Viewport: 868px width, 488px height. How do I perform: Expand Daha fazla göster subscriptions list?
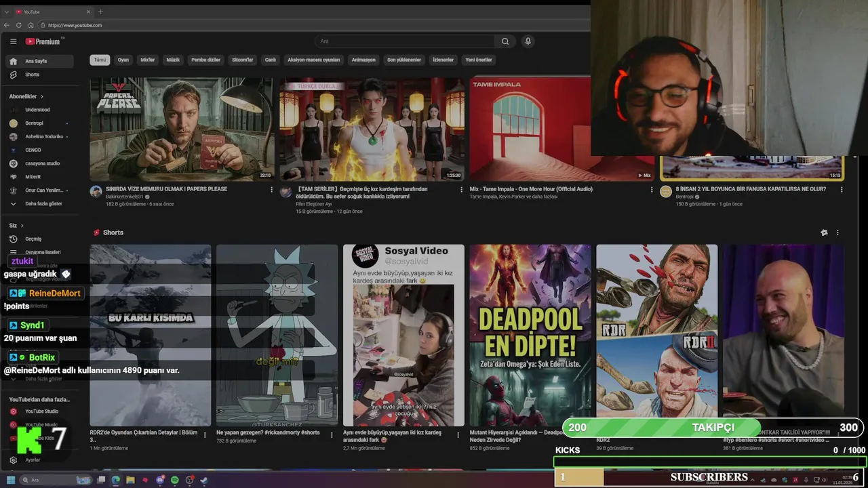click(40, 203)
